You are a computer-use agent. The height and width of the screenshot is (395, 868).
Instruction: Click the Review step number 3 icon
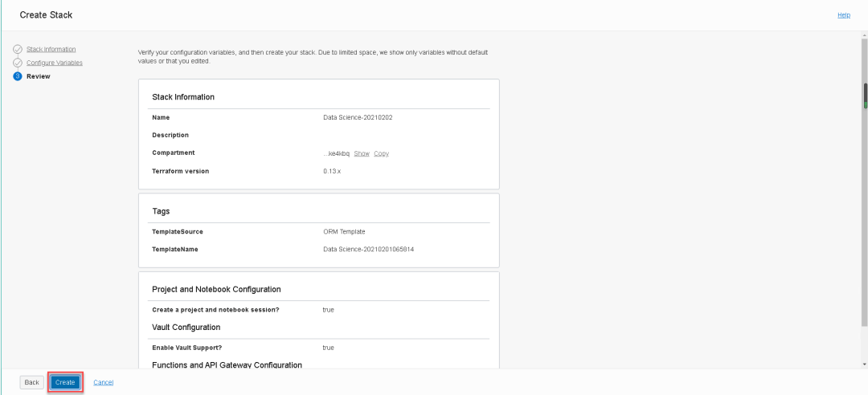tap(18, 76)
